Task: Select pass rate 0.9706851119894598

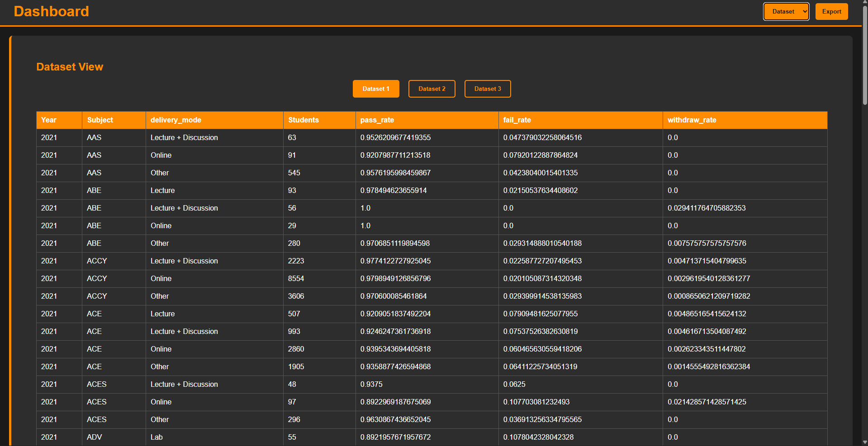Action: tap(427, 244)
